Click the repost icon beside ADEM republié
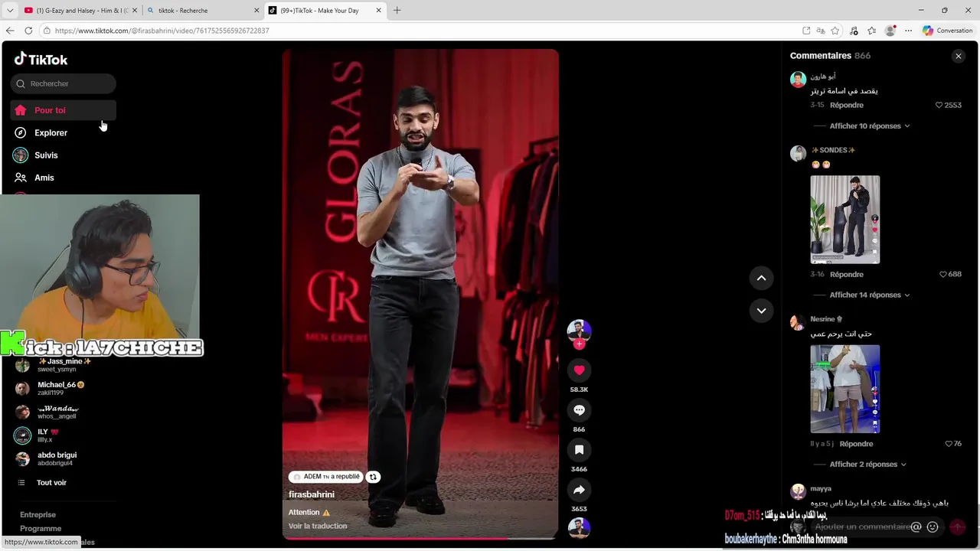Image resolution: width=980 pixels, height=551 pixels. tap(373, 477)
